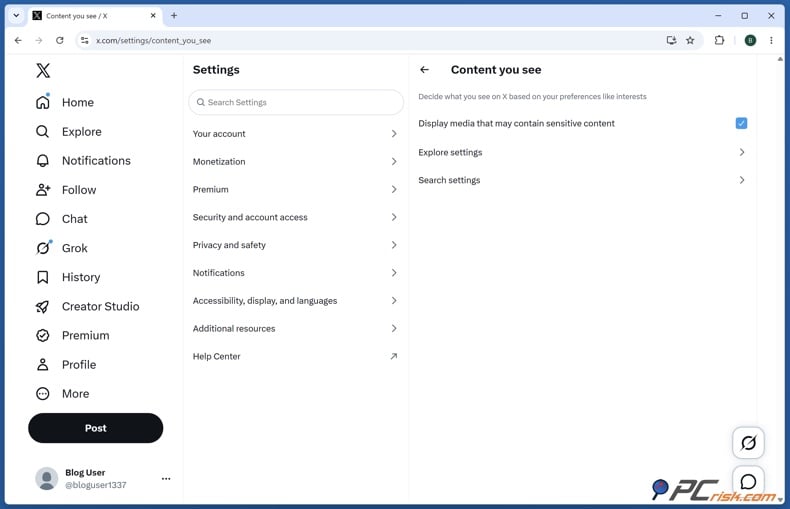Click the X logo in the sidebar
The height and width of the screenshot is (509, 790).
(x=43, y=70)
